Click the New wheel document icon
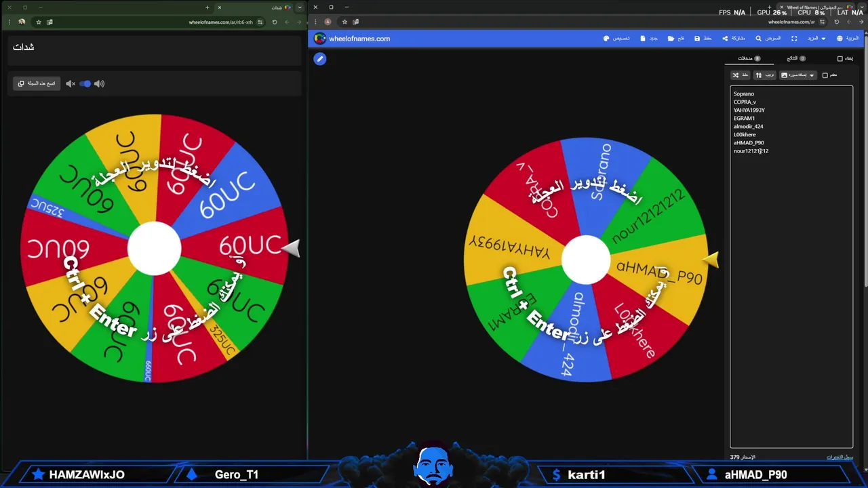The image size is (868, 488). (x=643, y=39)
